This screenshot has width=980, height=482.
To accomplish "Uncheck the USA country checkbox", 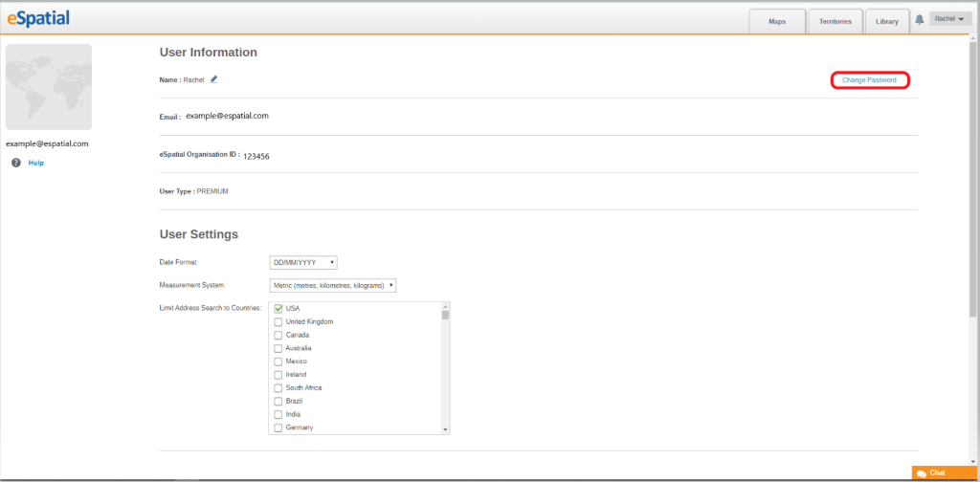I will (278, 309).
